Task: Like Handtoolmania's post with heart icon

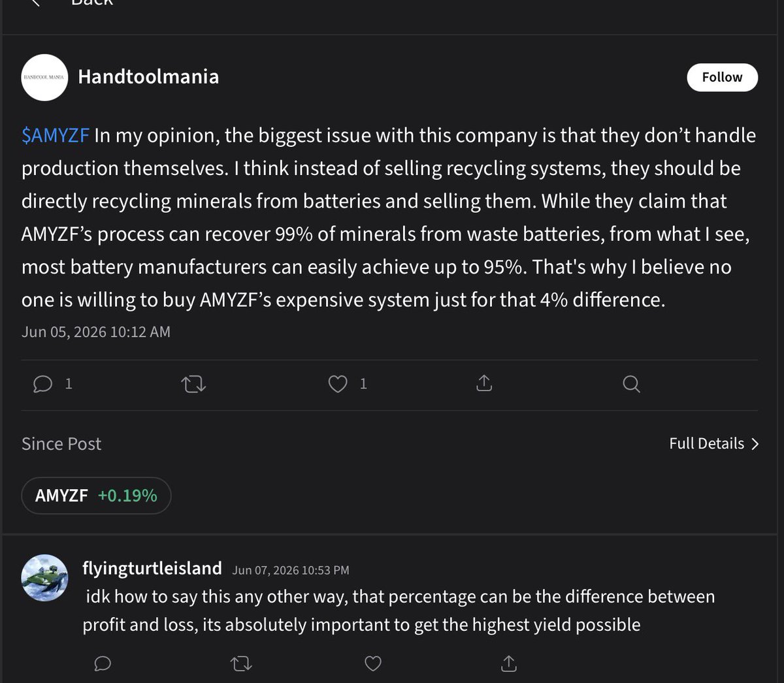Action: pyautogui.click(x=338, y=383)
